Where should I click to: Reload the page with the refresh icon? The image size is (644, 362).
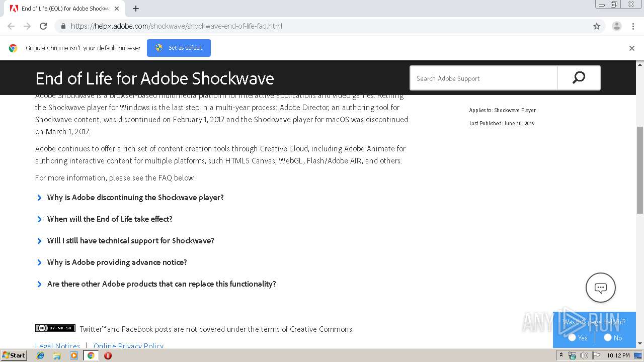[x=43, y=26]
